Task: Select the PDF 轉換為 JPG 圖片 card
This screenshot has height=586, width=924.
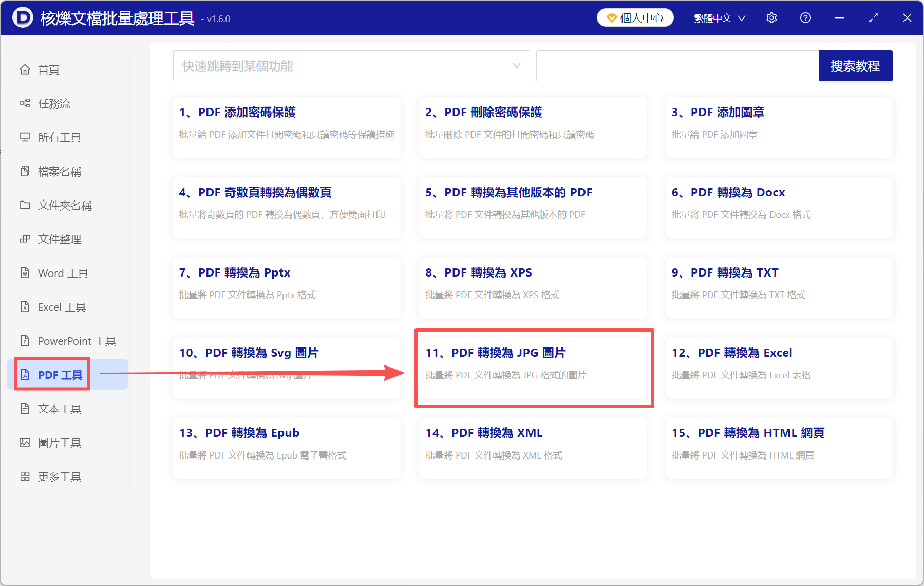Action: (533, 367)
